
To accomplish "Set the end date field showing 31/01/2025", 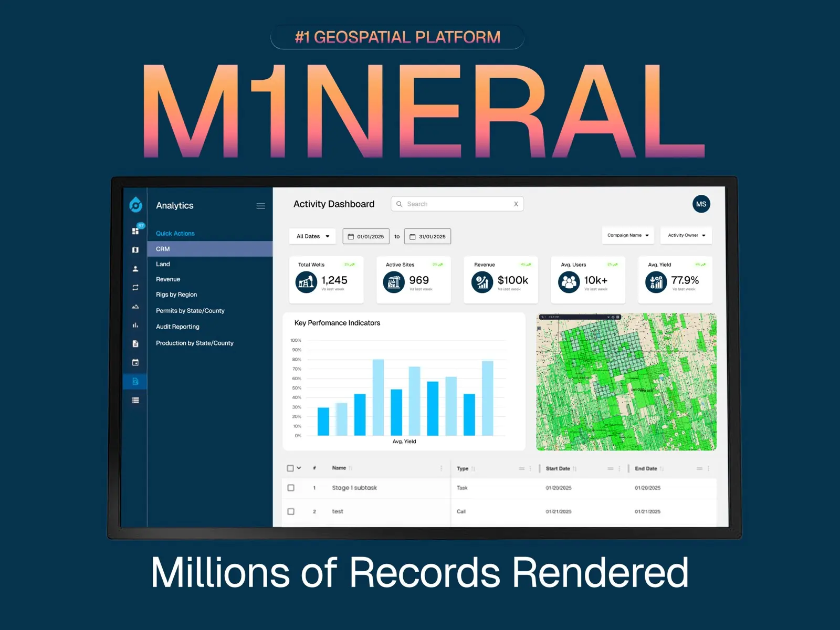I will coord(427,237).
